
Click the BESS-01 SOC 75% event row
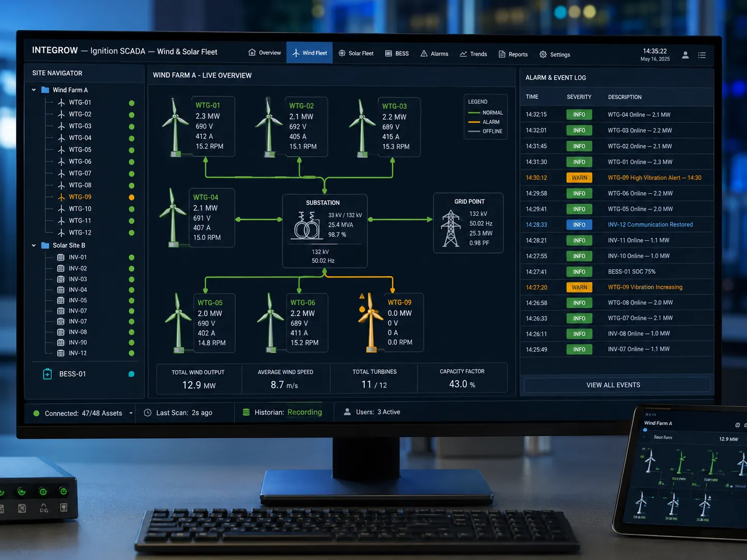(x=617, y=272)
